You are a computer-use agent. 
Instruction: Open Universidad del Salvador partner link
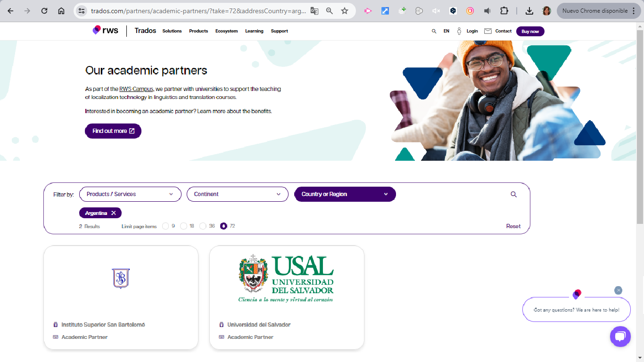[x=259, y=325]
